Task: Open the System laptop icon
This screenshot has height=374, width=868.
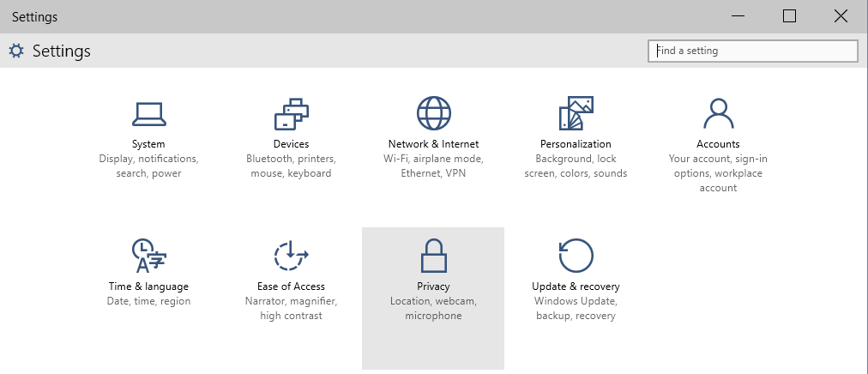Action: point(149,114)
